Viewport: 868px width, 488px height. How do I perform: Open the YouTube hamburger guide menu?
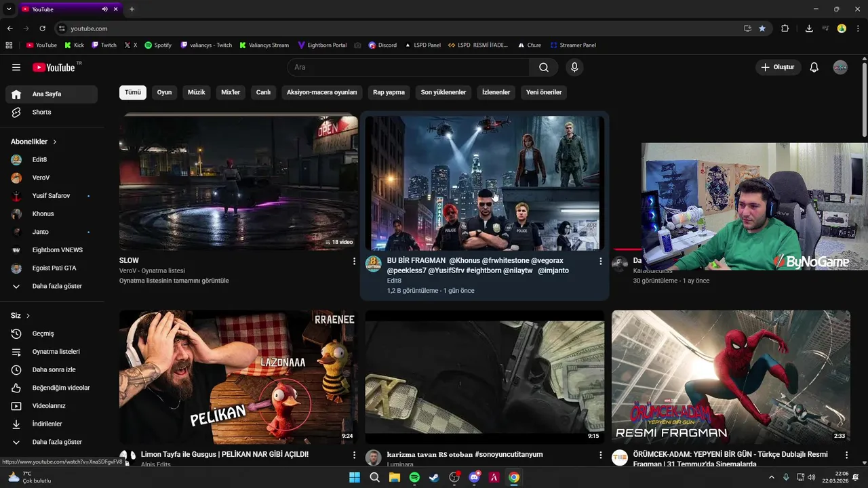click(x=16, y=67)
